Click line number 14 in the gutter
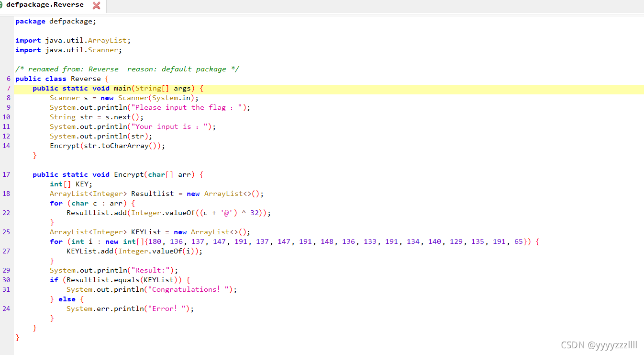The height and width of the screenshot is (355, 644). 6,146
